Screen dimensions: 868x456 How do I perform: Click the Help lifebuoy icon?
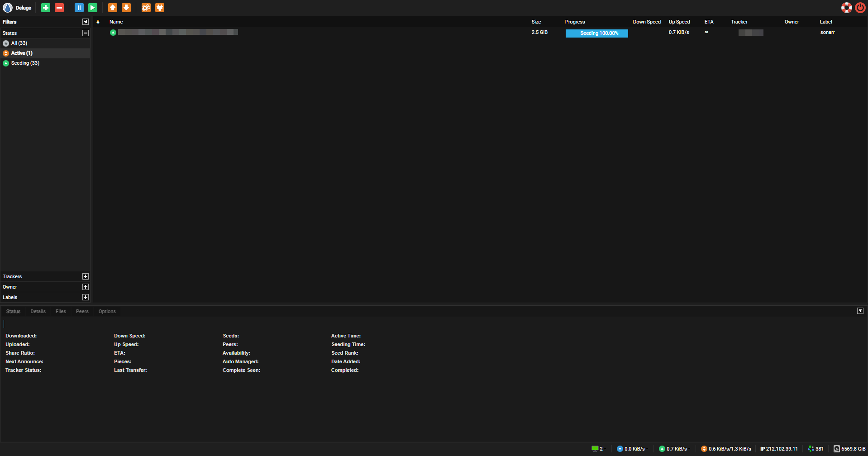[846, 8]
